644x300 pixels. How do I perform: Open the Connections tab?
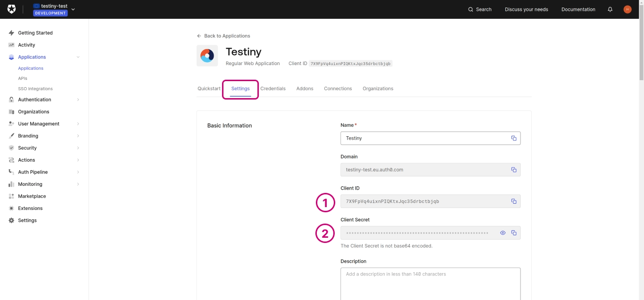(338, 89)
